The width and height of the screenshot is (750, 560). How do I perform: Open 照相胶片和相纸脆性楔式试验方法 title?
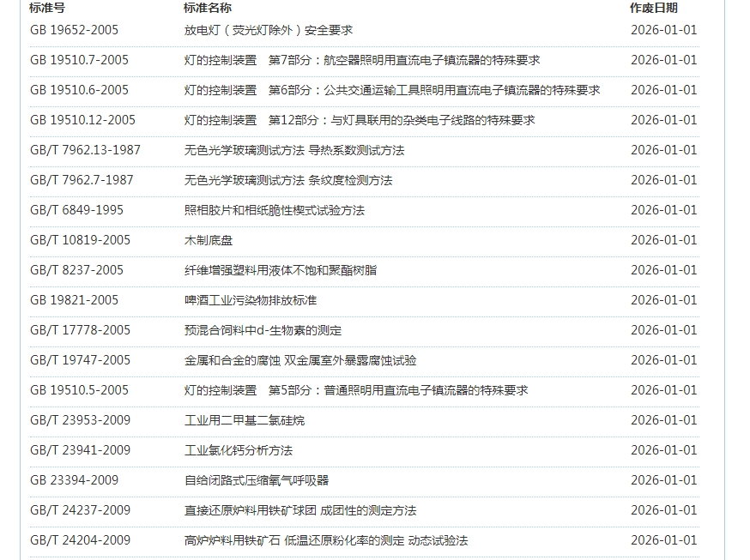[x=275, y=210]
